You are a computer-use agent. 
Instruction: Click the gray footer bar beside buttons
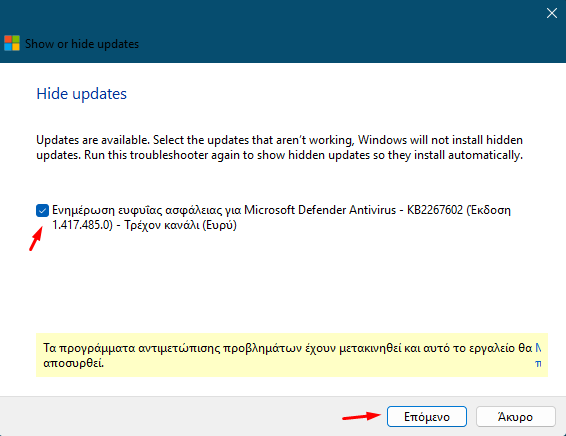[x=191, y=417]
